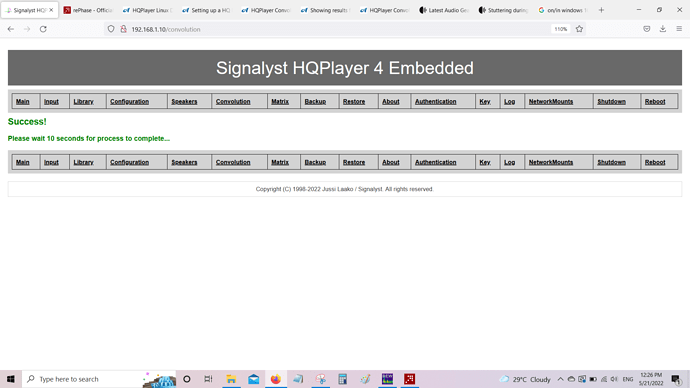The width and height of the screenshot is (690, 388).
Task: Open About in the top navigation bar
Action: click(x=390, y=102)
